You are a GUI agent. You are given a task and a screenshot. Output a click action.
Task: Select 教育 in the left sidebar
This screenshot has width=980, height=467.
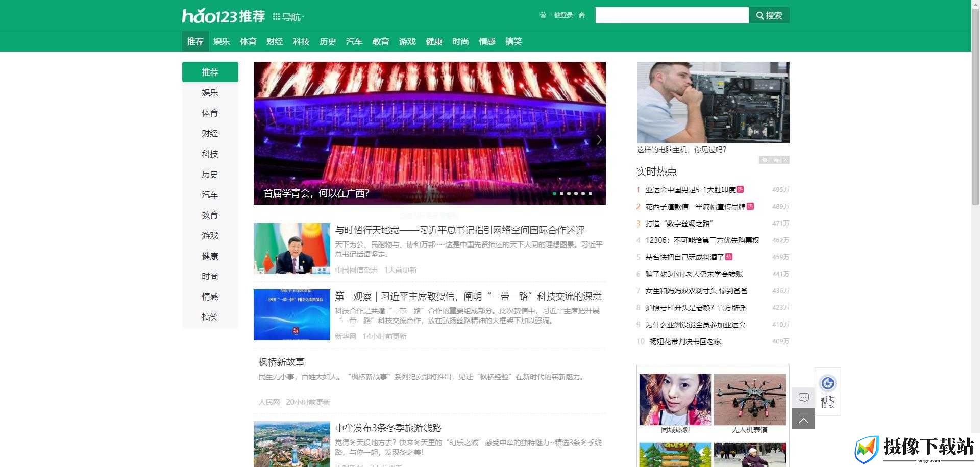[210, 215]
